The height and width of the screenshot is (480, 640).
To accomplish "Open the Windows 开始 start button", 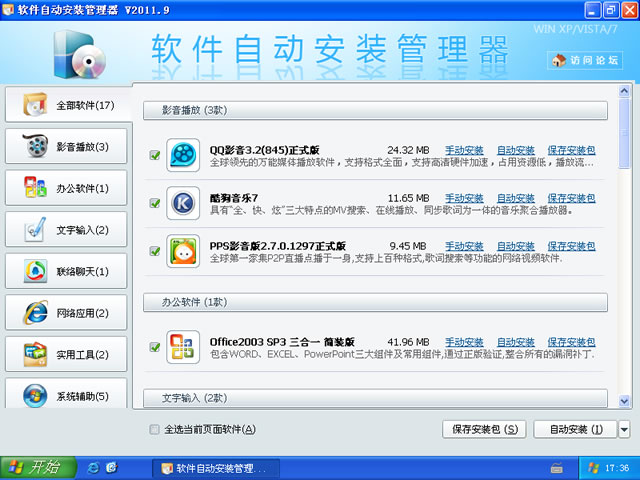I will click(x=36, y=467).
